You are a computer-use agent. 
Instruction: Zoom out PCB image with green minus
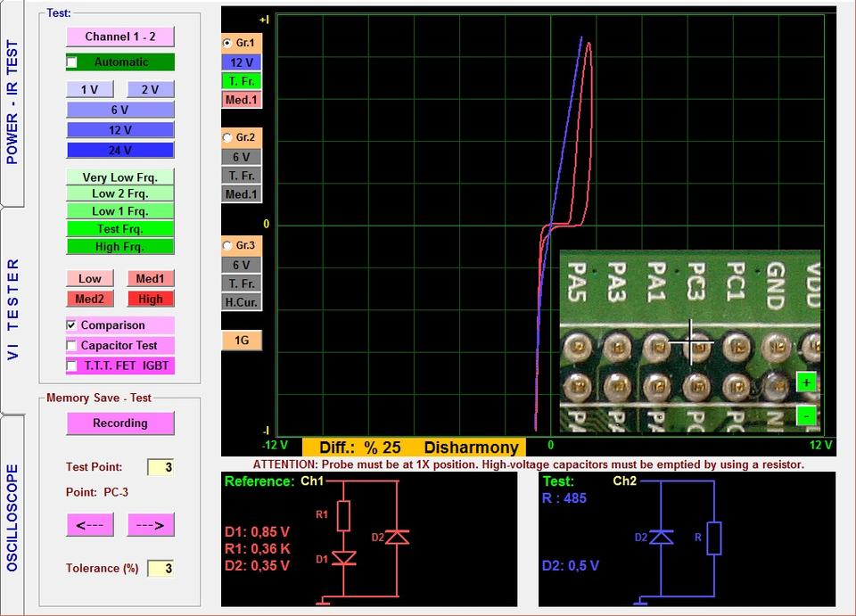point(806,415)
